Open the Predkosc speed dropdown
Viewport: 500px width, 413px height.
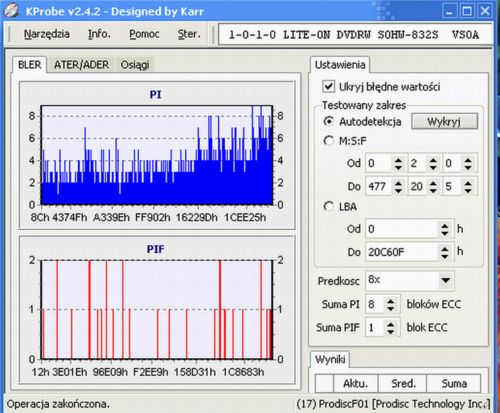click(446, 280)
